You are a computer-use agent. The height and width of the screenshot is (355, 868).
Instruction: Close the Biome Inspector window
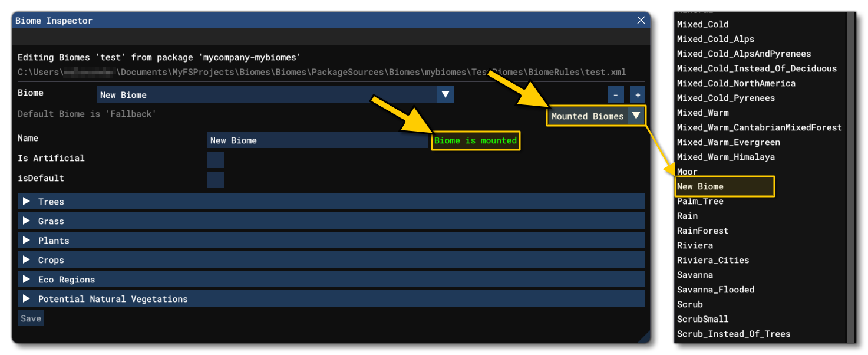pos(641,21)
